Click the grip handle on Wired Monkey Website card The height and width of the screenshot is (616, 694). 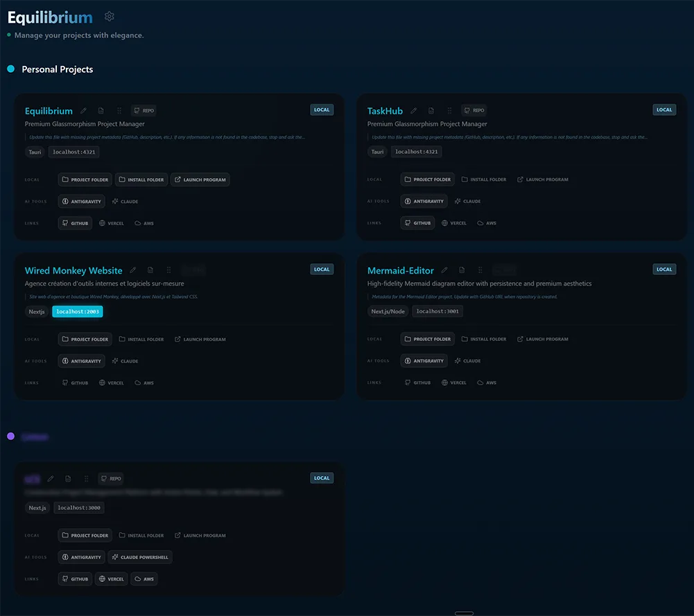tap(168, 270)
